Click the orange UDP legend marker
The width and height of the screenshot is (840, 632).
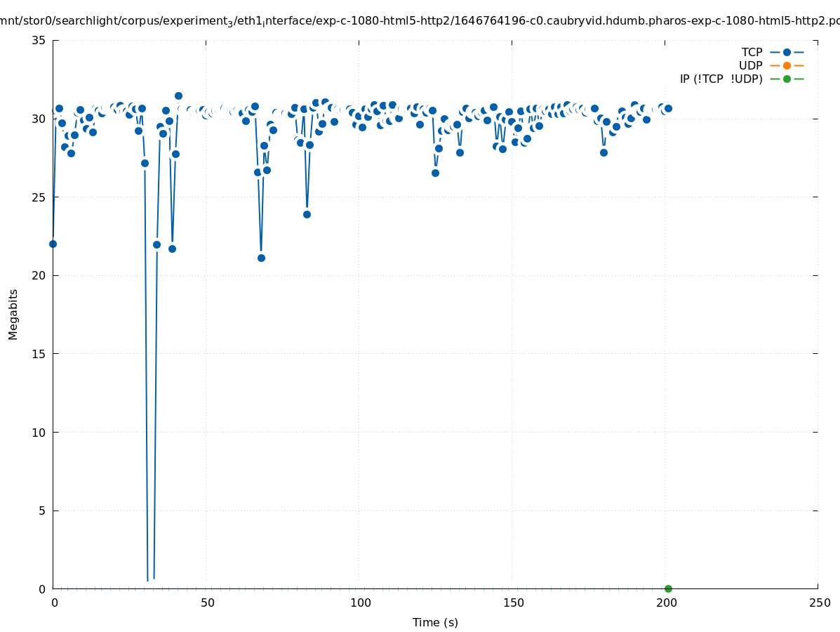point(787,65)
